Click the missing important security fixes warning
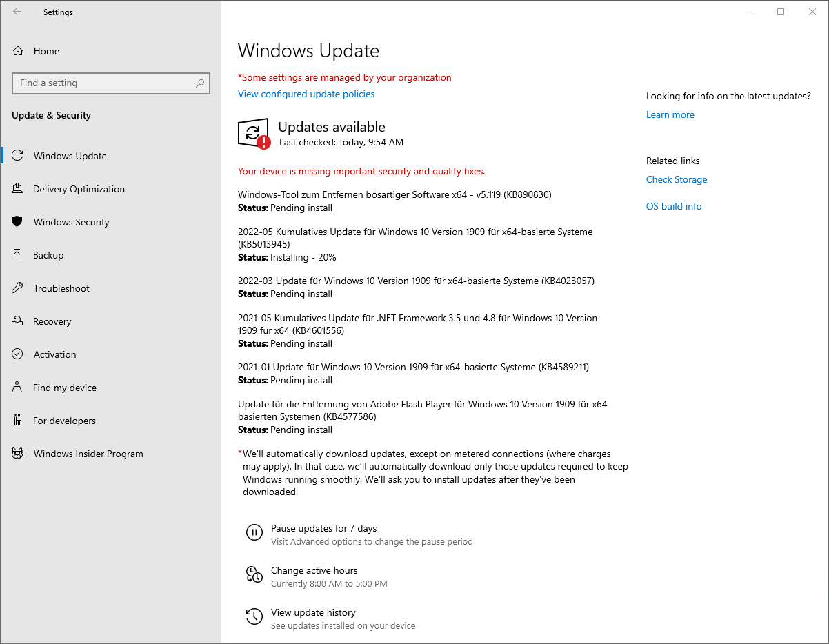The width and height of the screenshot is (829, 644). click(361, 171)
